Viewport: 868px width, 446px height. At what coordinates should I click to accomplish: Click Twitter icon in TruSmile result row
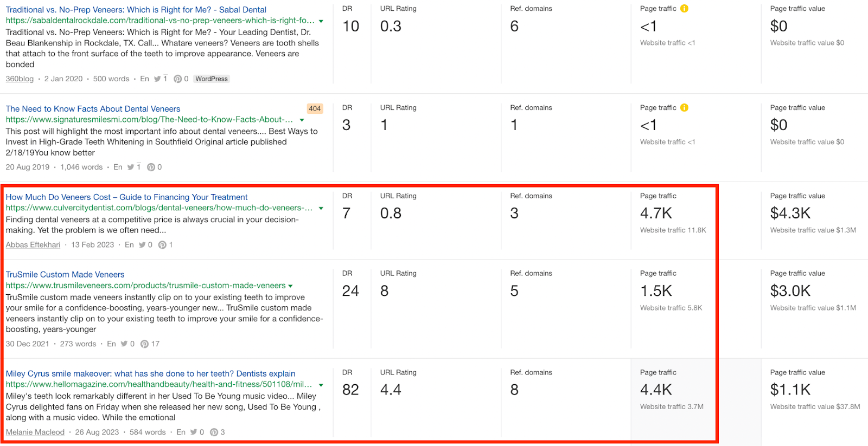pyautogui.click(x=124, y=344)
